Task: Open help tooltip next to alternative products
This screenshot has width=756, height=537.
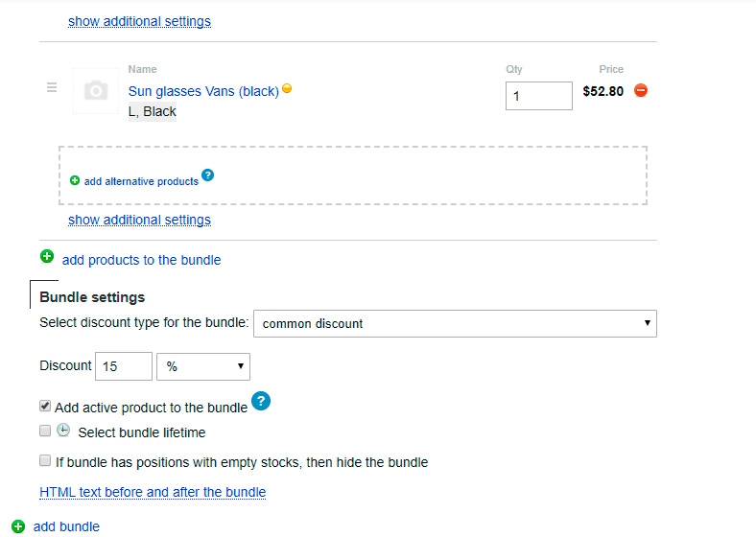Action: pos(208,175)
